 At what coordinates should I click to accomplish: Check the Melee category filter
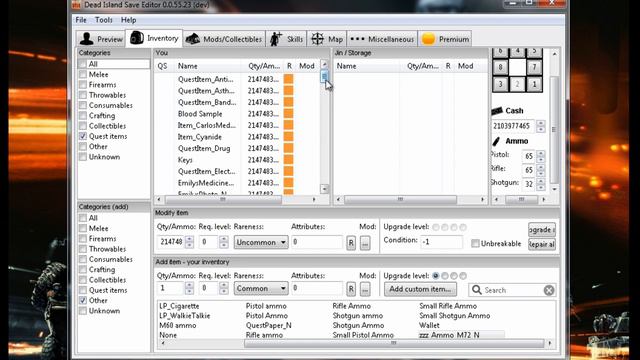[83, 74]
